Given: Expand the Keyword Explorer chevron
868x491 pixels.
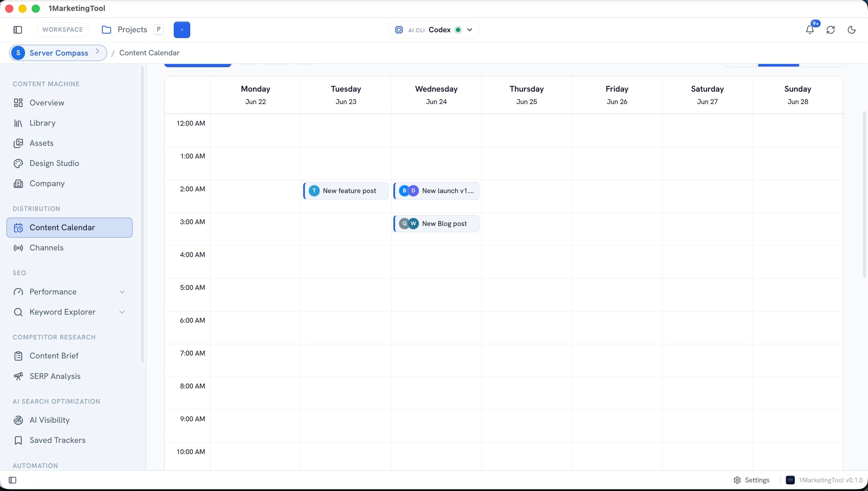Looking at the screenshot, I should [x=122, y=312].
